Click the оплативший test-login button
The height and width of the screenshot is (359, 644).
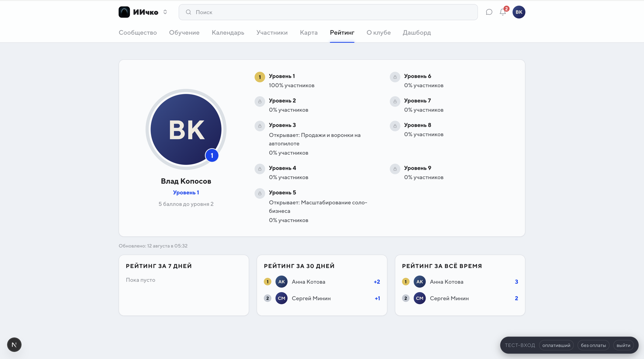556,345
